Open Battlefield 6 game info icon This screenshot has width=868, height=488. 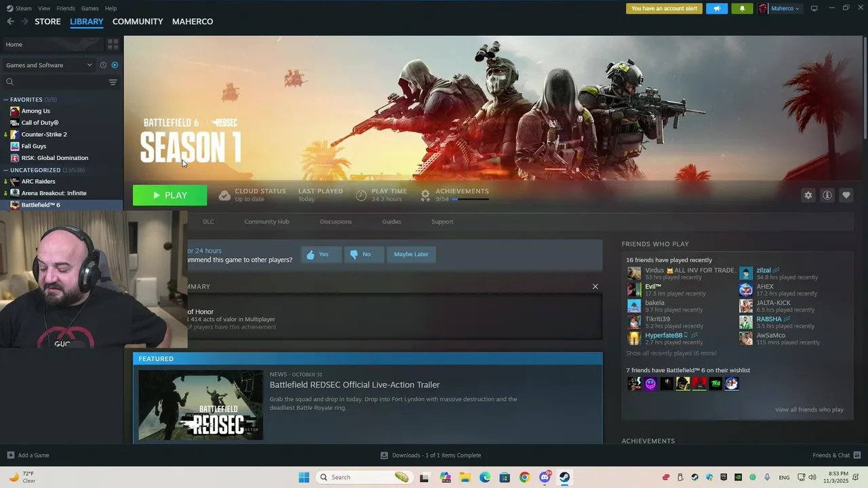pyautogui.click(x=827, y=195)
